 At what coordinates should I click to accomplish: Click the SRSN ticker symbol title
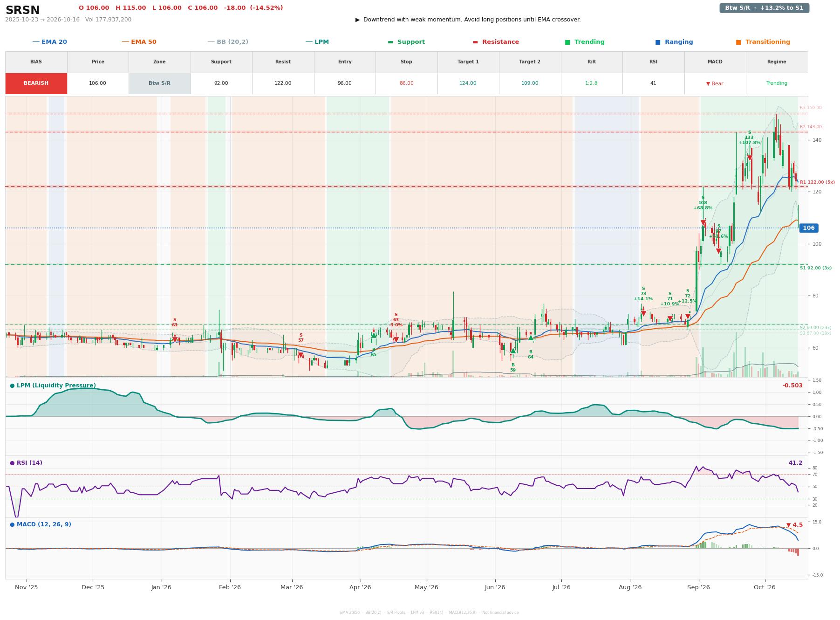(x=22, y=10)
